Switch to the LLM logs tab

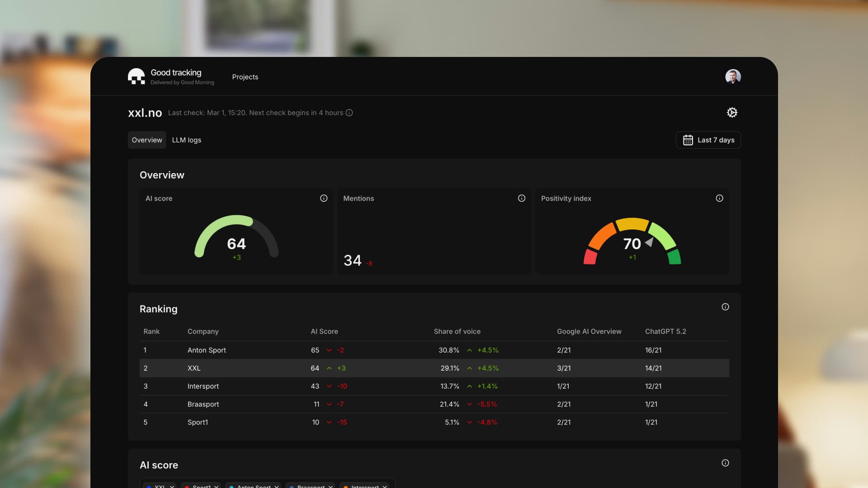tap(186, 140)
